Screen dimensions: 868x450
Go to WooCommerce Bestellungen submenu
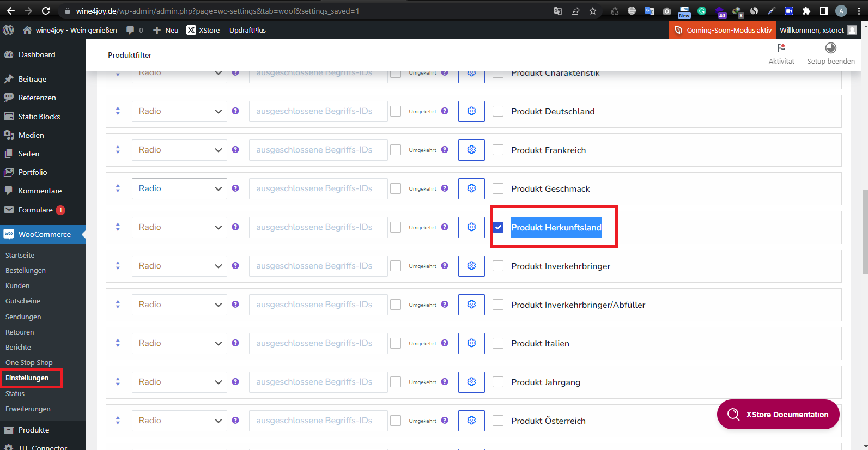[26, 270]
